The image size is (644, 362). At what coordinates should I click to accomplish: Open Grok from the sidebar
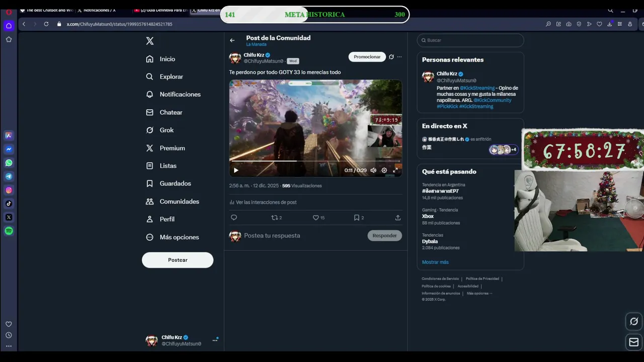click(159, 130)
